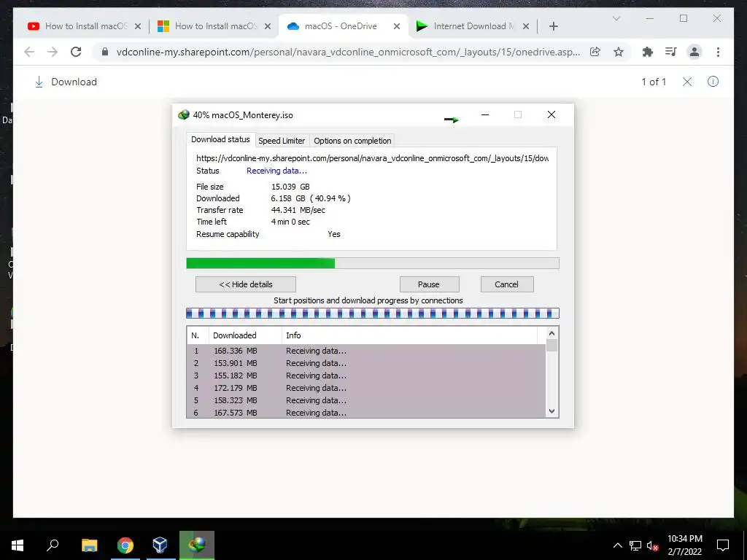
Task: Show OneDrive file info panel
Action: point(713,82)
